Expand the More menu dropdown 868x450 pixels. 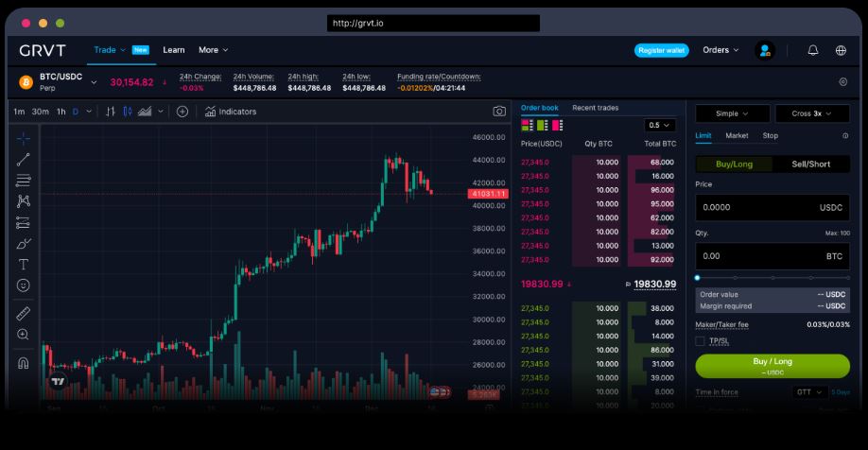[213, 50]
